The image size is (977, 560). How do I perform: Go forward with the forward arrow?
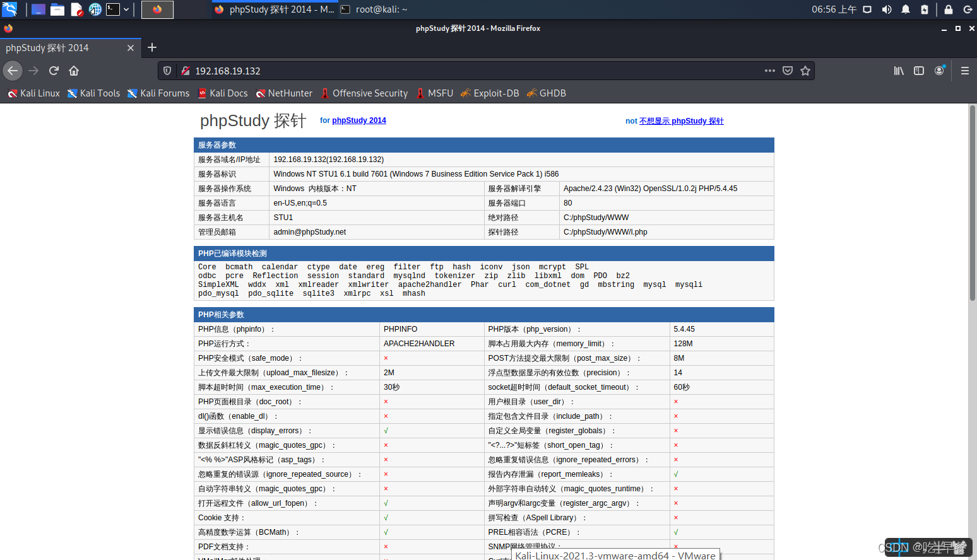[x=33, y=71]
